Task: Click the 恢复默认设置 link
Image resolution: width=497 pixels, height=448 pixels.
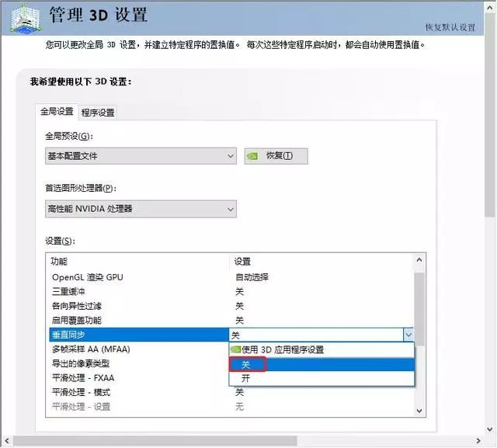Action: (450, 27)
